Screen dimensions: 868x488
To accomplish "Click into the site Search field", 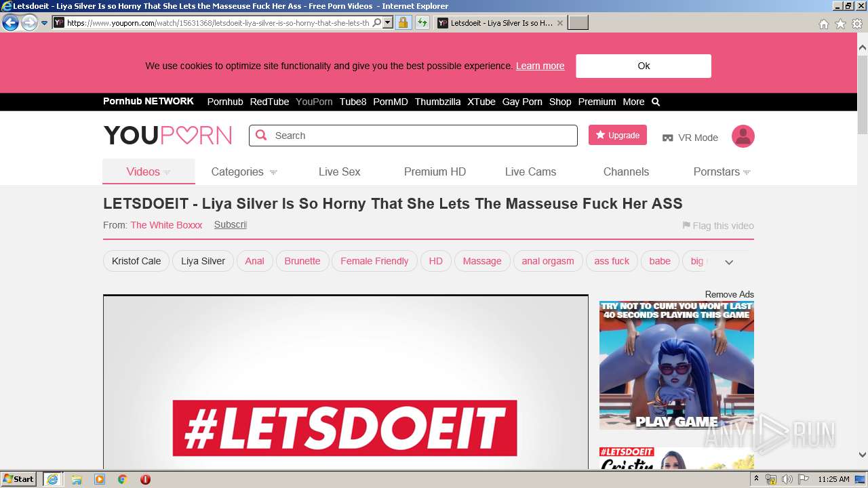I will [413, 136].
